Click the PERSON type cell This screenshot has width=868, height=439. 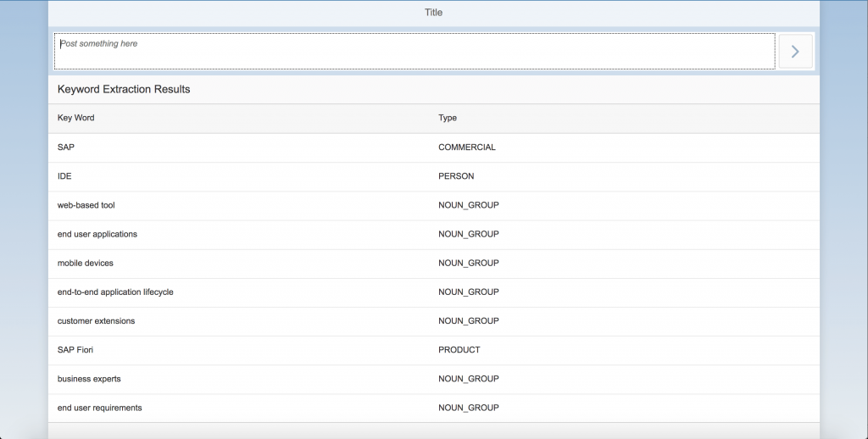pos(456,176)
